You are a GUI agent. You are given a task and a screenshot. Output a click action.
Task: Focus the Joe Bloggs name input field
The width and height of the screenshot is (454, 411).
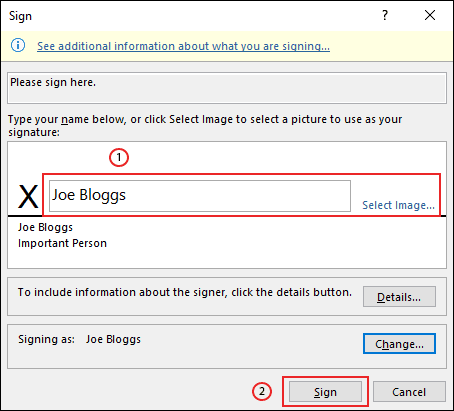[x=200, y=196]
